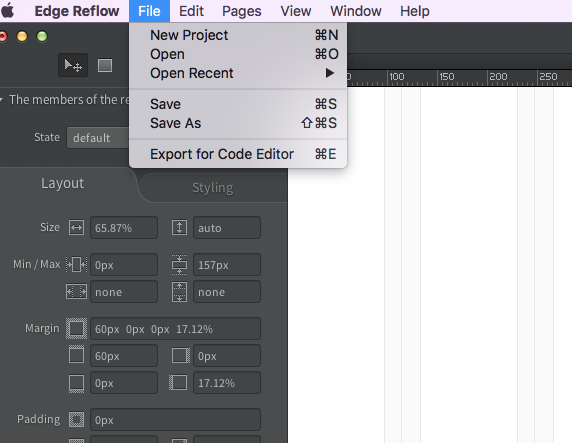Click the left margin icon
The width and height of the screenshot is (572, 443).
(x=178, y=383)
